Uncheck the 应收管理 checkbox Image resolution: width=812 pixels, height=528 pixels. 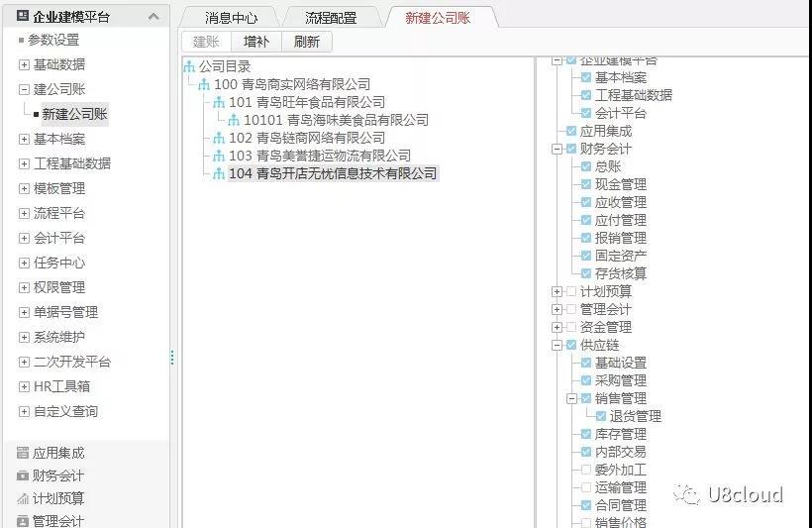(586, 202)
